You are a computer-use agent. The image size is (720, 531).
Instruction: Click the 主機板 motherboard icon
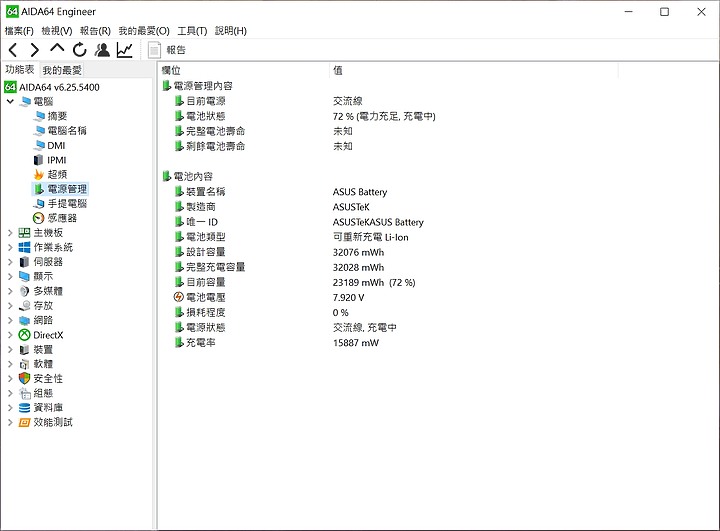pyautogui.click(x=24, y=233)
